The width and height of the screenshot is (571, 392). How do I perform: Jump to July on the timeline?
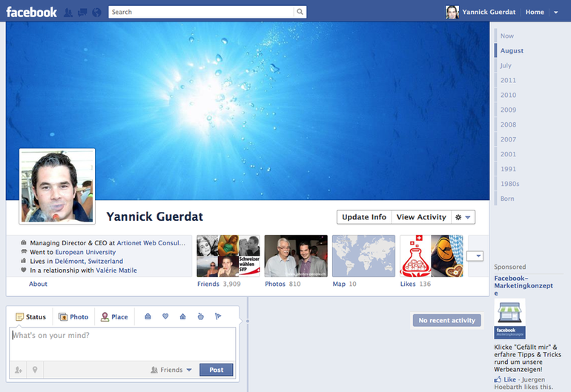(506, 65)
